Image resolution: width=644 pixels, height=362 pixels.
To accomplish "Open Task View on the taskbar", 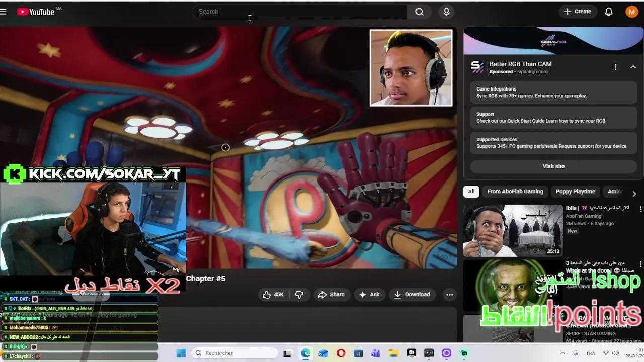I will click(287, 353).
